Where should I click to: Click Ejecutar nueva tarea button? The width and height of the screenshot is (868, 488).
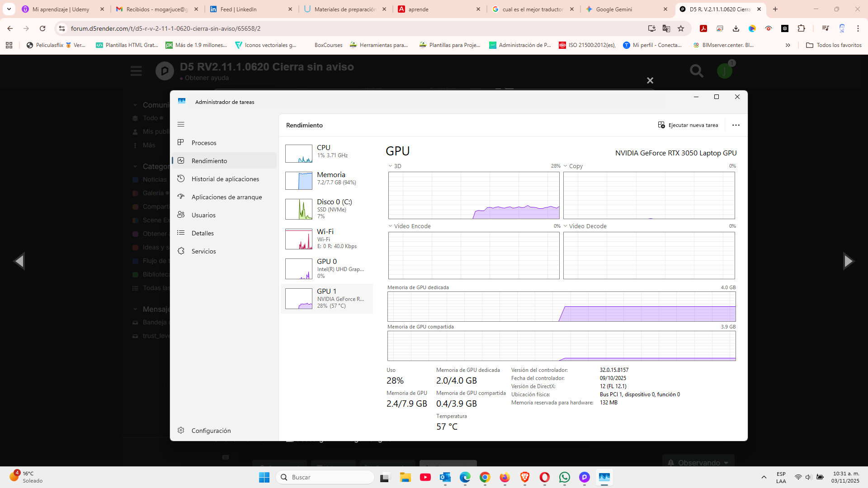pos(688,125)
